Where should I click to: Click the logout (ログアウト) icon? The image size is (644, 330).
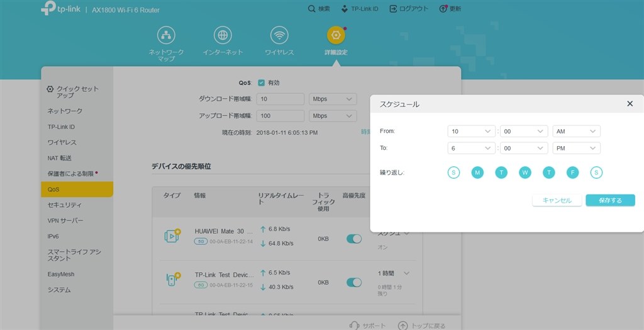tap(394, 9)
